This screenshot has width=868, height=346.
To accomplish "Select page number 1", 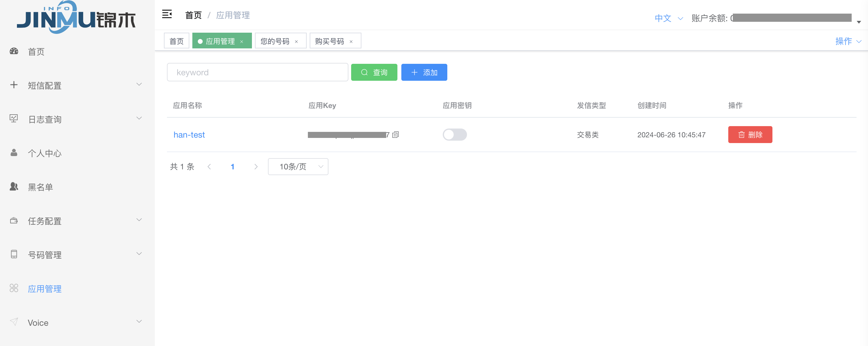I will (x=232, y=166).
